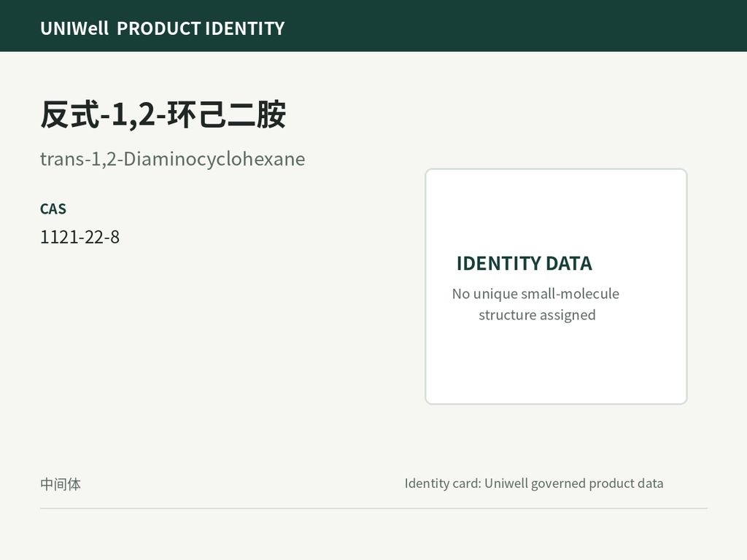747x560 pixels.
Task: Click the white structure placeholder card
Action: 556,286
